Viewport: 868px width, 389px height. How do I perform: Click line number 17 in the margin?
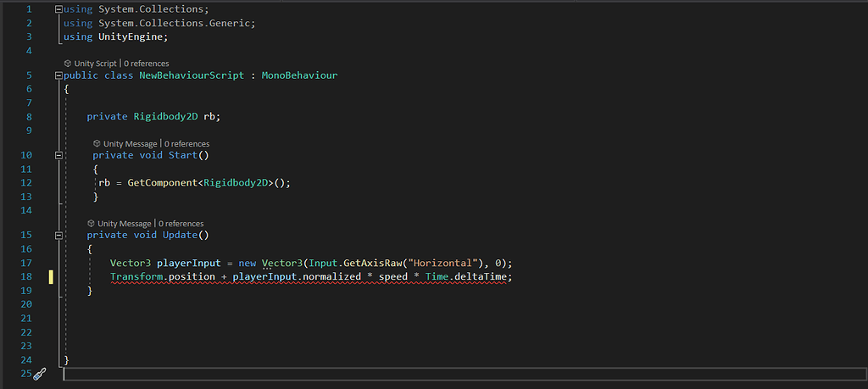pyautogui.click(x=26, y=263)
